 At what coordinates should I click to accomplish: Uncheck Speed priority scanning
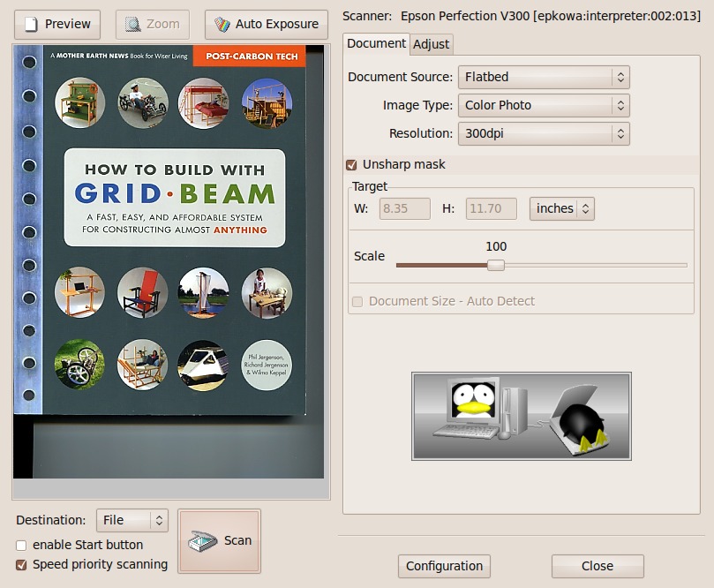coord(22,565)
